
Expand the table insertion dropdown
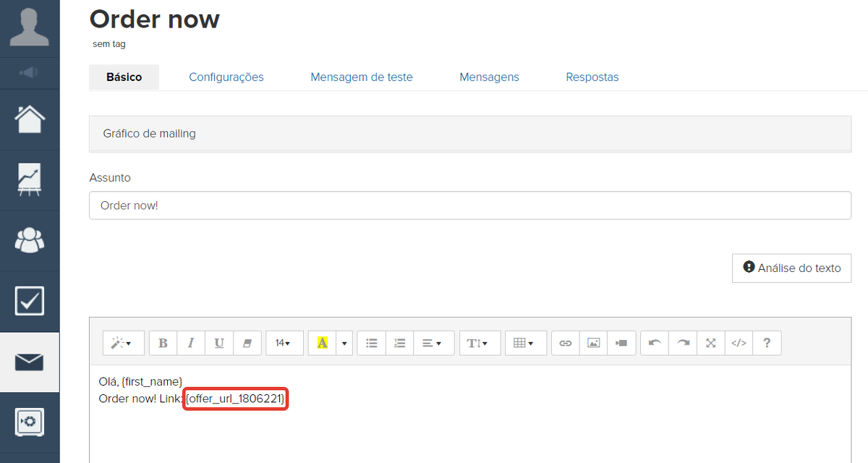pos(524,343)
